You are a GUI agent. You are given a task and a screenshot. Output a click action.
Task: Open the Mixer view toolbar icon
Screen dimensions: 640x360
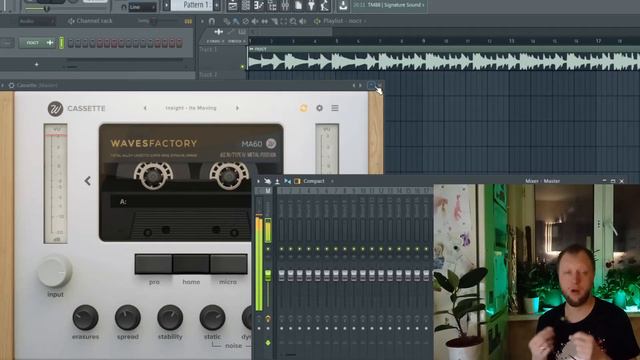(285, 6)
